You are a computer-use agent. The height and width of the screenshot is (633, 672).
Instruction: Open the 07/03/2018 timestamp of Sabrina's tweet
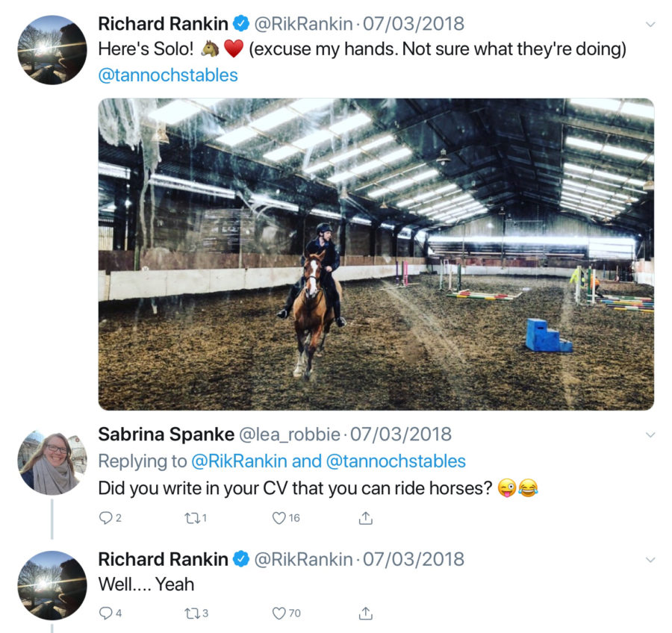coord(401,434)
